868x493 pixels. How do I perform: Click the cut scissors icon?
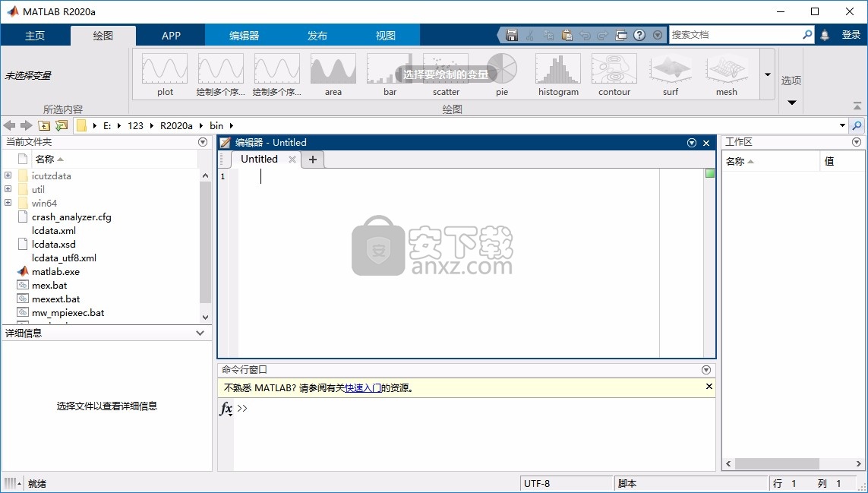tap(530, 35)
